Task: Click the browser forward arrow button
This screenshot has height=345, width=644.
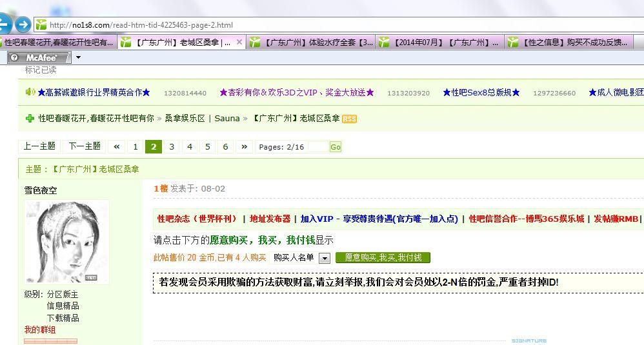Action: pyautogui.click(x=23, y=25)
